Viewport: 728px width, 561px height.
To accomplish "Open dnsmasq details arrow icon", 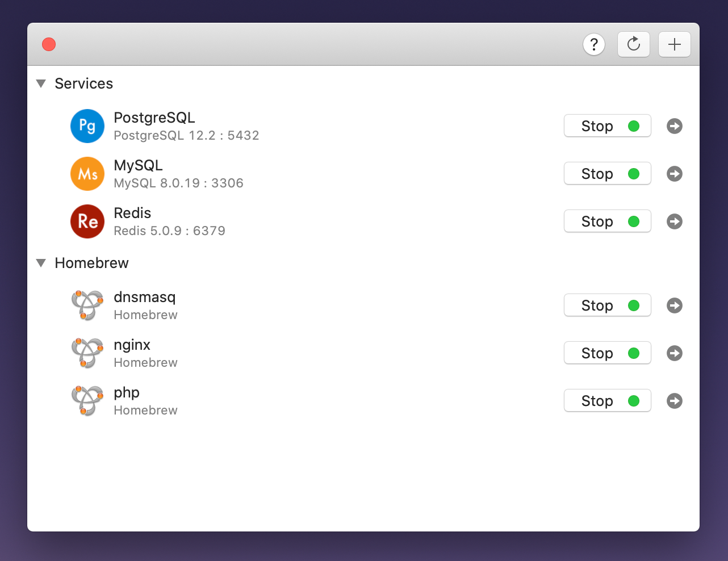I will (675, 305).
